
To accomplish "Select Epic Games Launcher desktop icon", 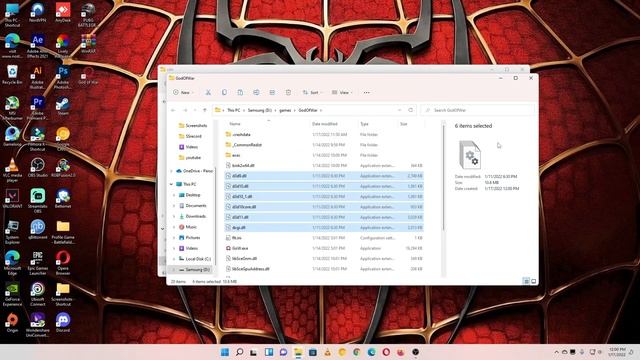I will coord(38,263).
